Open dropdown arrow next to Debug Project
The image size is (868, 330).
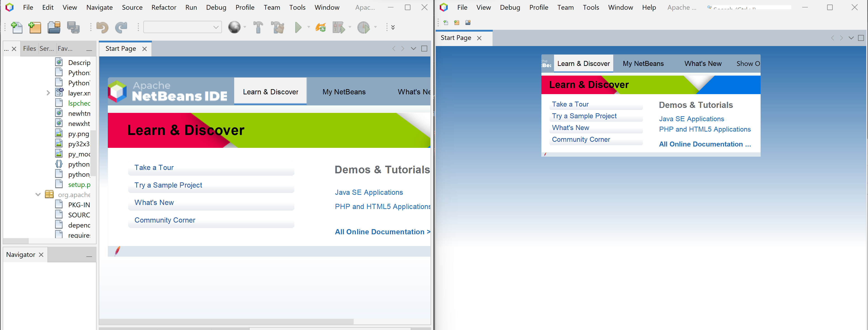pyautogui.click(x=350, y=27)
